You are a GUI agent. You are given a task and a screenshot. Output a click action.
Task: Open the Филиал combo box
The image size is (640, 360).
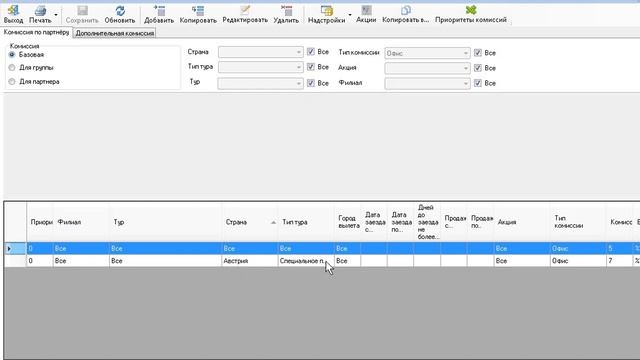pyautogui.click(x=427, y=83)
